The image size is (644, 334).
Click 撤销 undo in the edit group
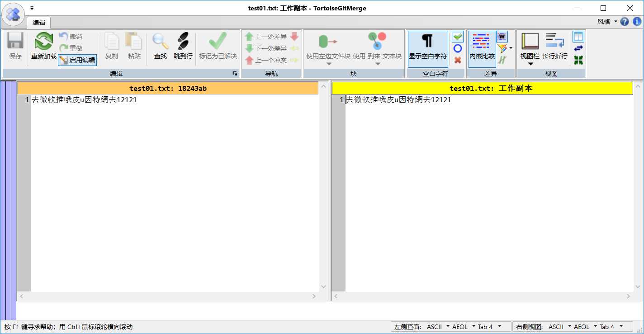pyautogui.click(x=71, y=36)
